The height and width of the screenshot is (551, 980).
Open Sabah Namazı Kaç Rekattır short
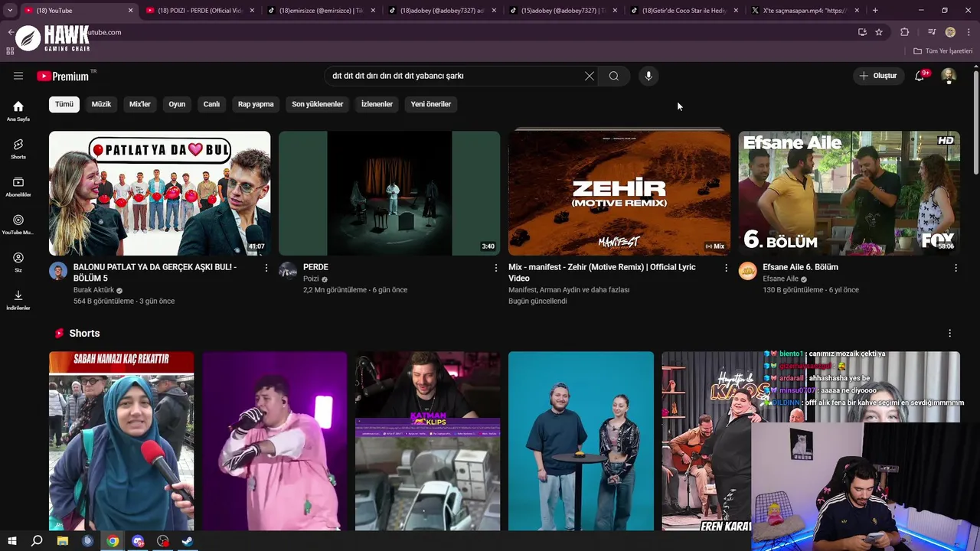pyautogui.click(x=122, y=441)
